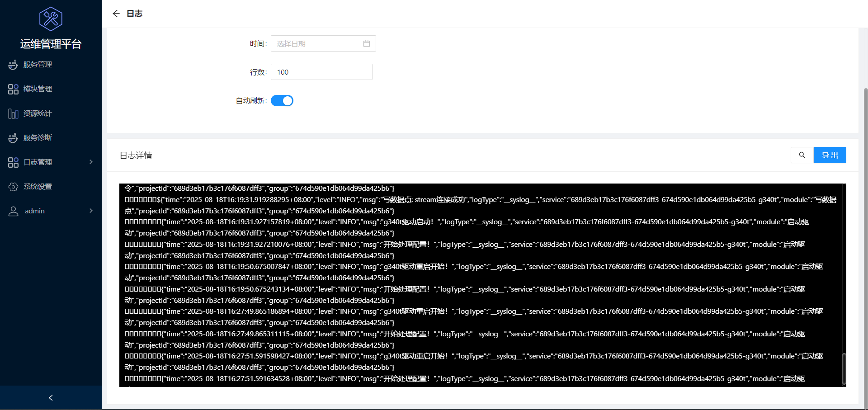Turn off the 自动刷新 switch
The width and height of the screenshot is (868, 410).
point(282,101)
